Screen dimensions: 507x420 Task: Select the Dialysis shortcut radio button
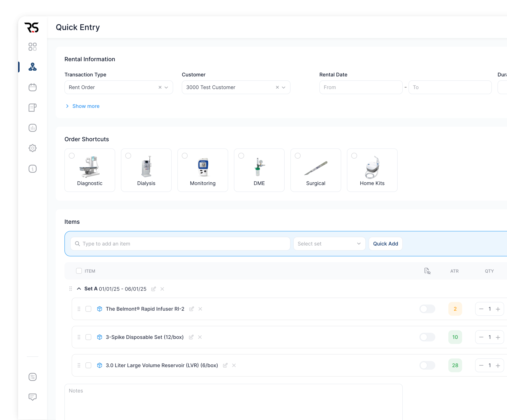[128, 156]
